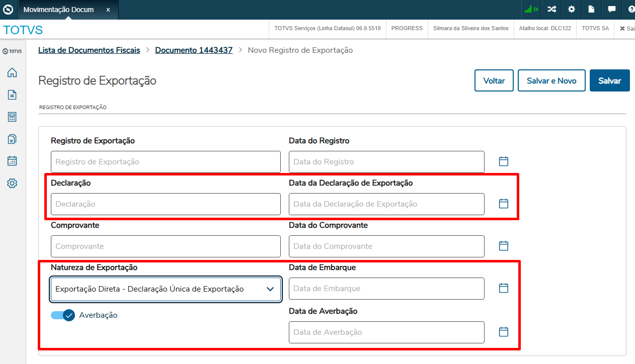Click the document file icon in the top bar
Viewport: 635px width, 364px height.
pos(592,9)
